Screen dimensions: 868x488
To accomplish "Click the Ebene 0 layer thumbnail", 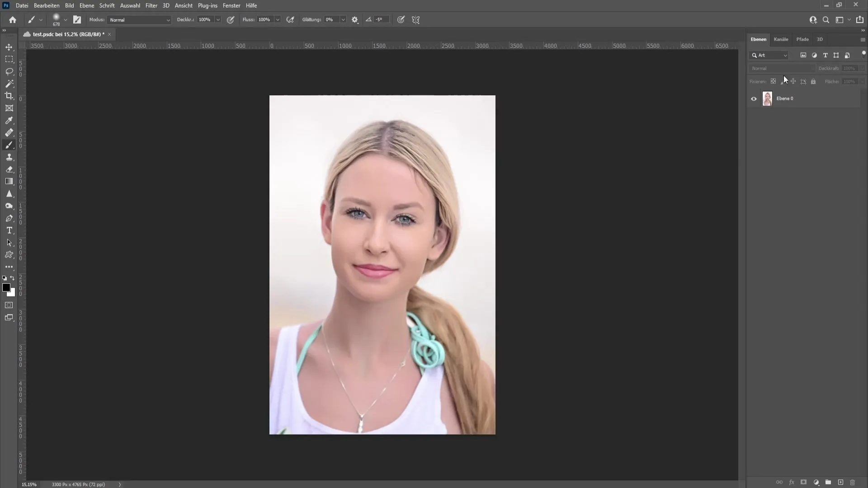I will pos(767,98).
